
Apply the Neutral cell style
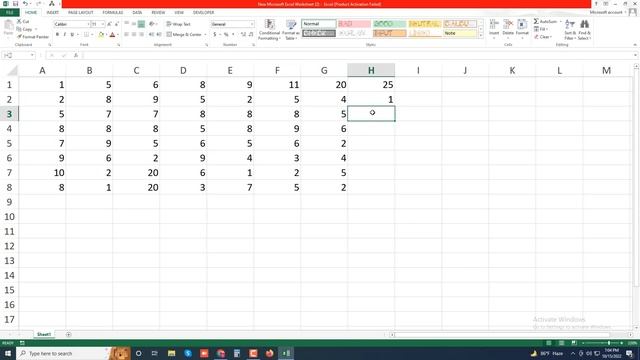point(424,24)
